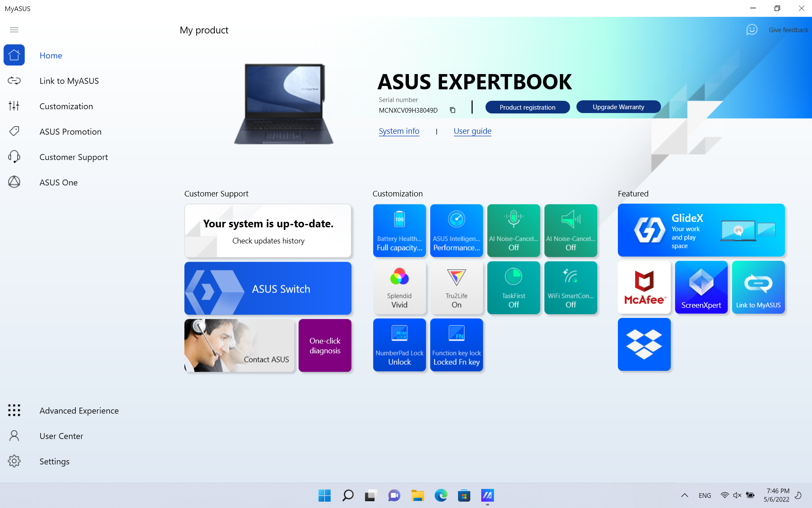Launch Microsoft Edge from the taskbar

(441, 495)
